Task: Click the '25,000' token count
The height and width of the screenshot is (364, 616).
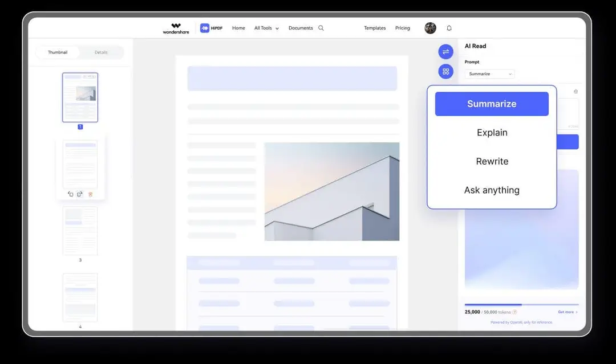Action: click(472, 312)
